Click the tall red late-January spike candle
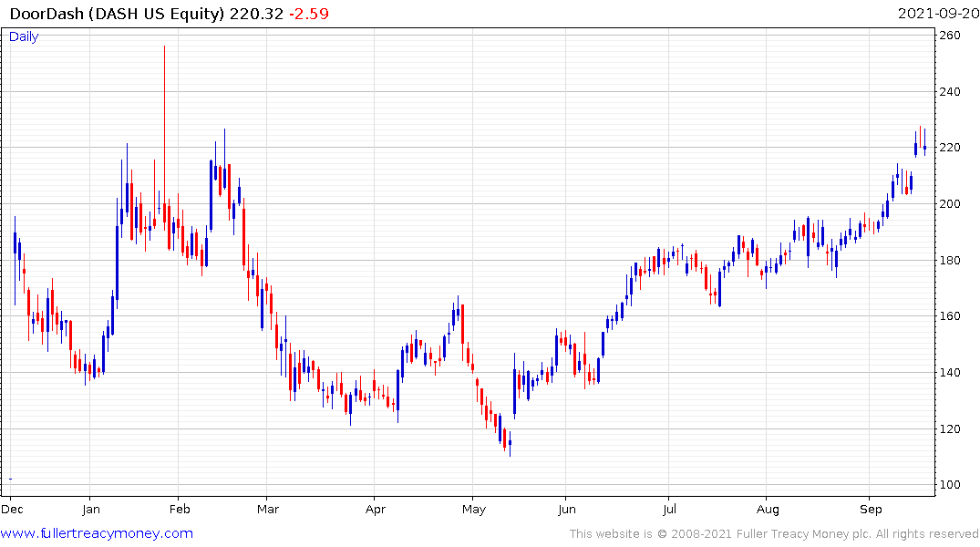 point(164,138)
